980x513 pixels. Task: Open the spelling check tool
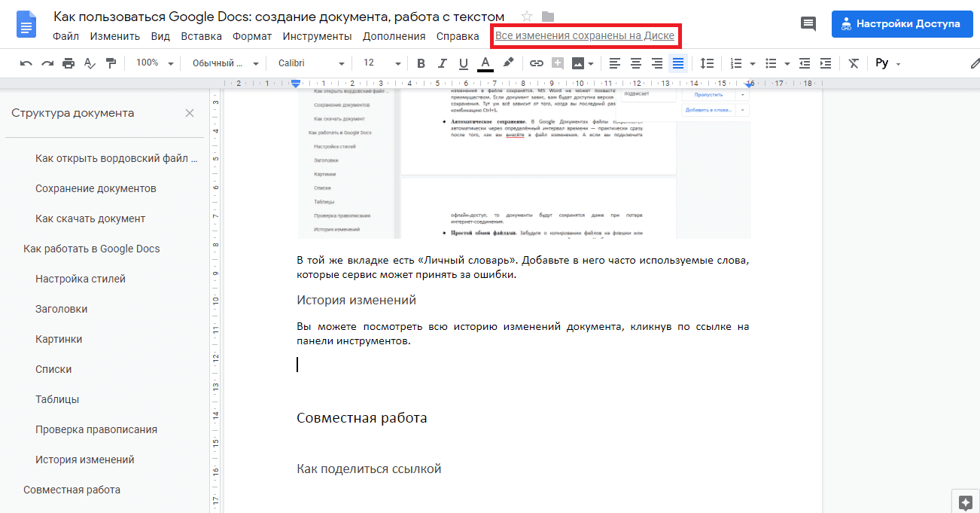point(89,63)
